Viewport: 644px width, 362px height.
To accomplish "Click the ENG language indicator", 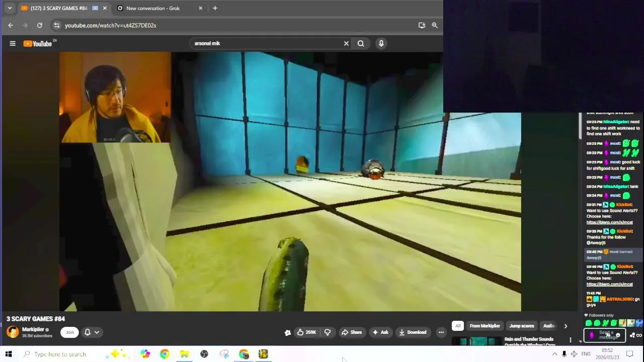I will (586, 354).
